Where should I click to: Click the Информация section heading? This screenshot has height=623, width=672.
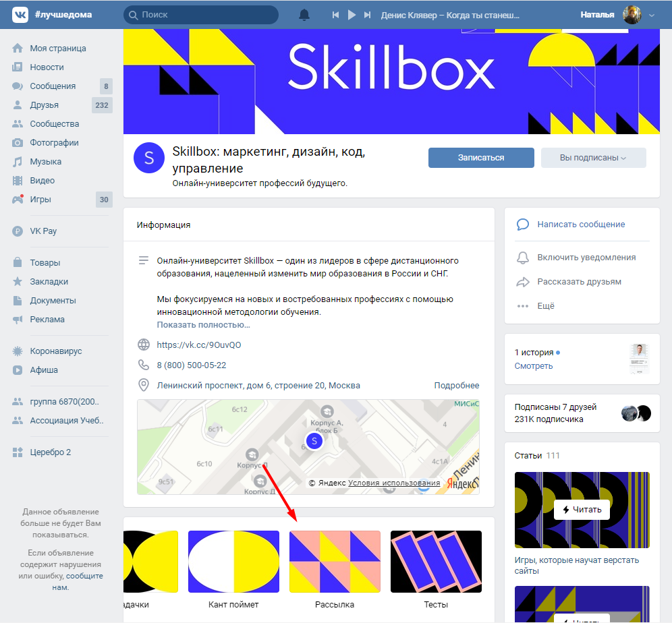click(164, 225)
